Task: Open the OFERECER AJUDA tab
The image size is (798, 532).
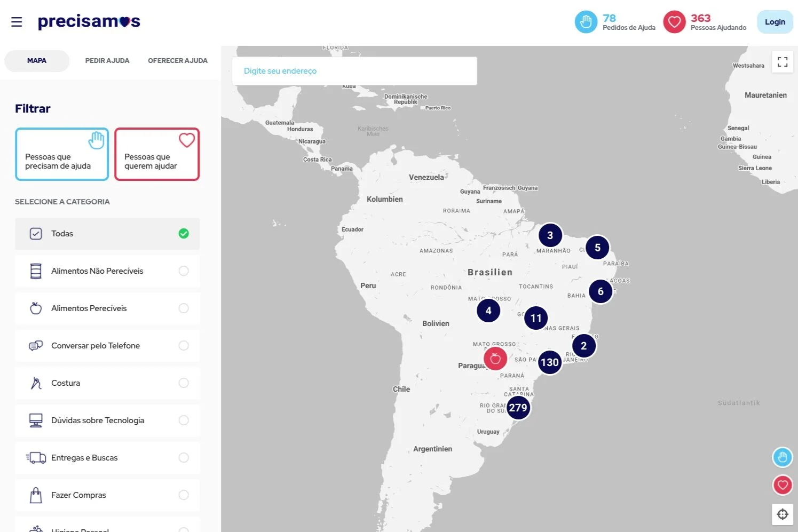Action: (x=177, y=60)
